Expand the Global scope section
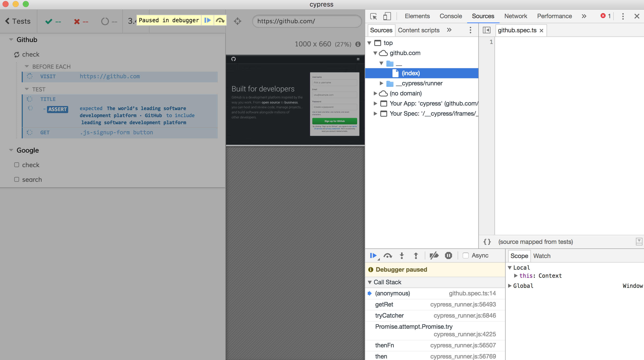This screenshot has width=644, height=360. pos(510,286)
